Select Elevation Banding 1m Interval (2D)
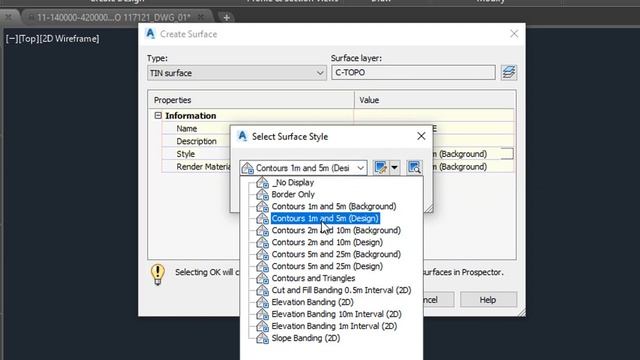The width and height of the screenshot is (640, 360). click(x=334, y=326)
